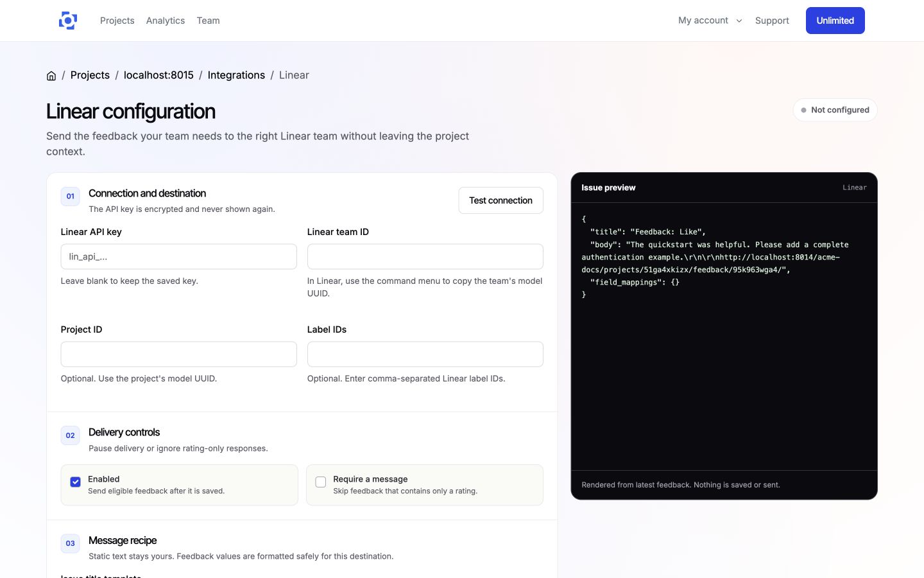Open localhost:8015 in the breadcrumb
The height and width of the screenshot is (578, 924).
[x=158, y=75]
